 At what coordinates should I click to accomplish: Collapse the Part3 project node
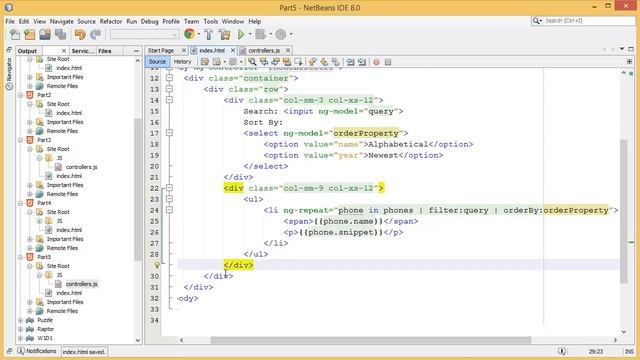click(20, 140)
